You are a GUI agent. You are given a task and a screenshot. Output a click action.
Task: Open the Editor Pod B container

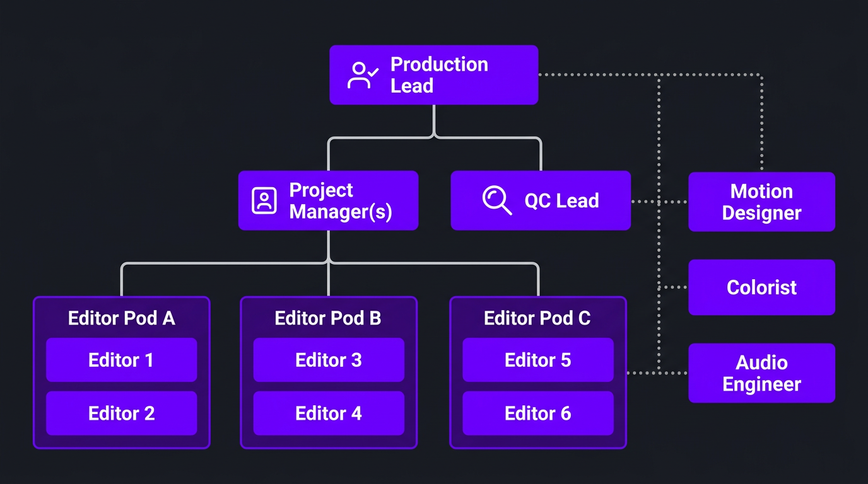pos(328,373)
